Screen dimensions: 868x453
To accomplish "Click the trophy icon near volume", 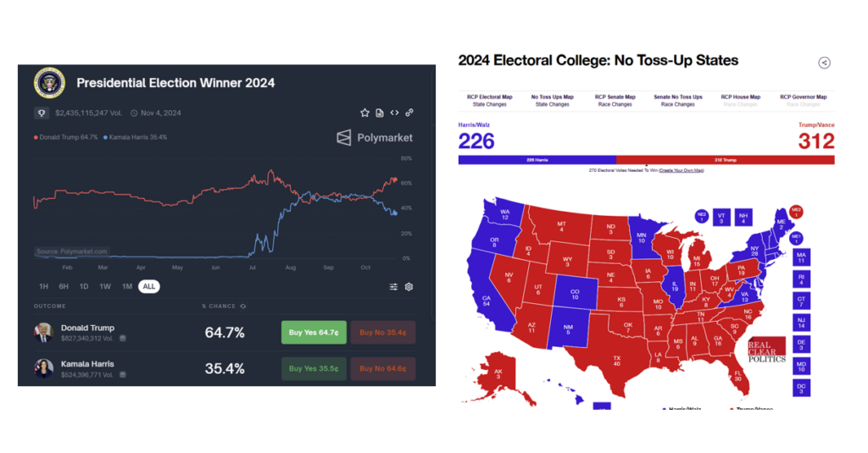I will point(42,113).
